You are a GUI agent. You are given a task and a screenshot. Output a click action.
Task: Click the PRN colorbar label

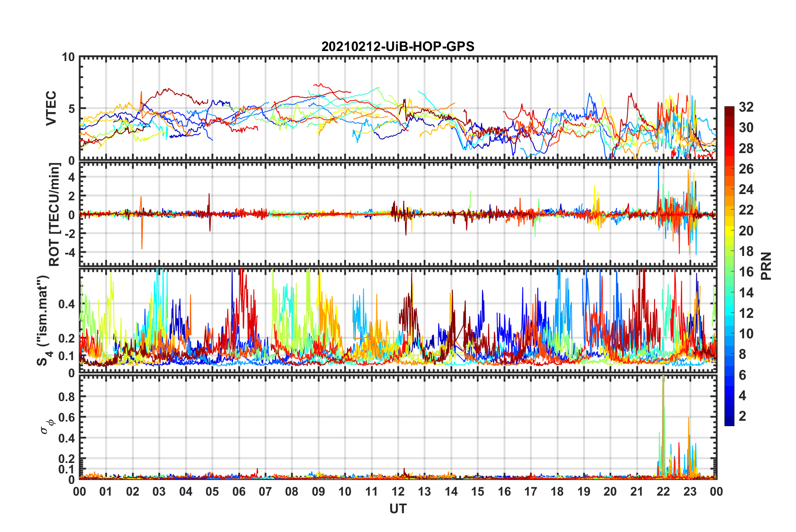pos(766,266)
